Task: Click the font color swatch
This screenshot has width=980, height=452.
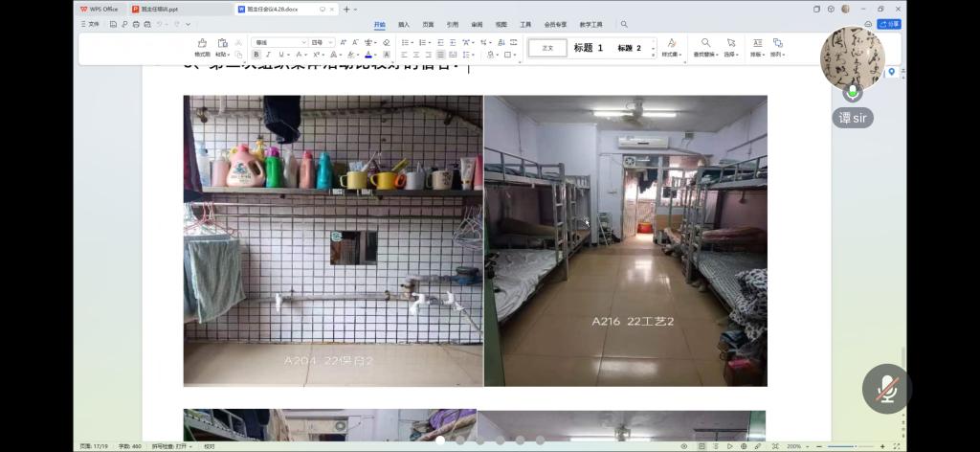Action: coord(367,55)
